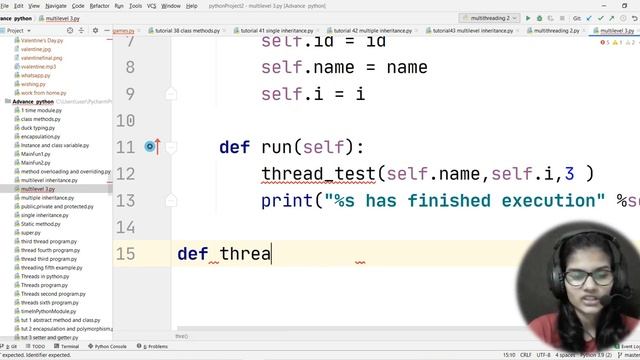Image resolution: width=640 pixels, height=360 pixels.
Task: Click Run with Coverage icon
Action: pyautogui.click(x=551, y=18)
